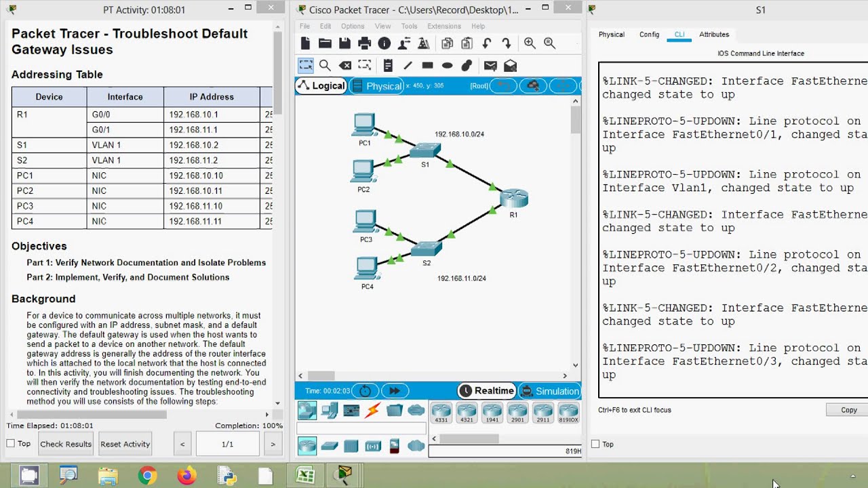The height and width of the screenshot is (488, 868).
Task: Create a new file in Packet Tracer
Action: tap(305, 43)
